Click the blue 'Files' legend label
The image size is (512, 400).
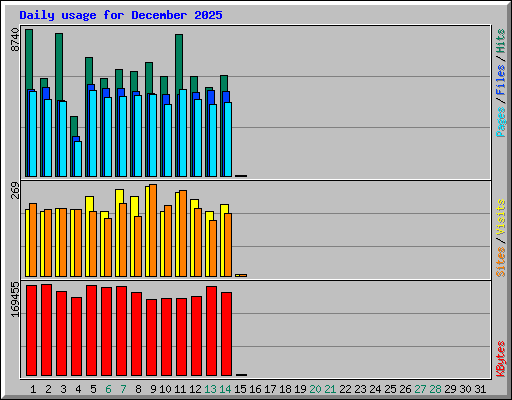pyautogui.click(x=500, y=80)
